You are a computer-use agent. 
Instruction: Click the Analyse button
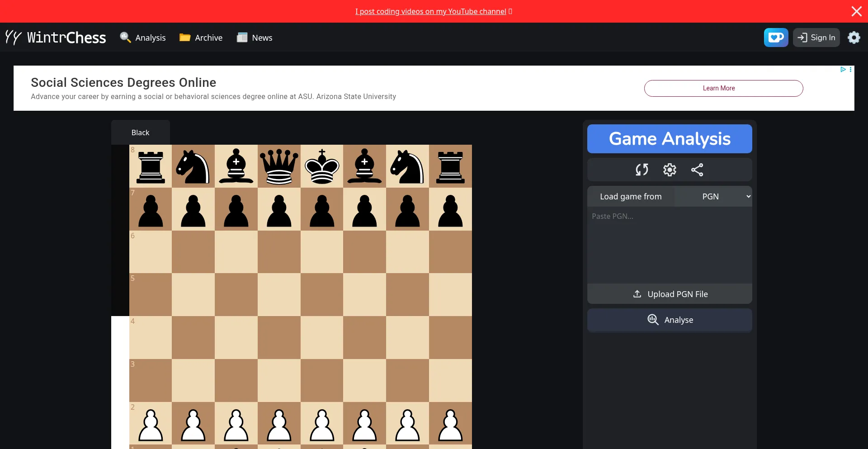tap(670, 320)
